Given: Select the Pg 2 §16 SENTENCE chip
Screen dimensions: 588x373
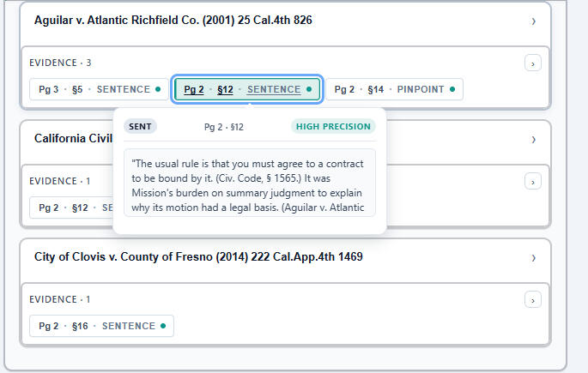Looking at the screenshot, I should [x=101, y=326].
